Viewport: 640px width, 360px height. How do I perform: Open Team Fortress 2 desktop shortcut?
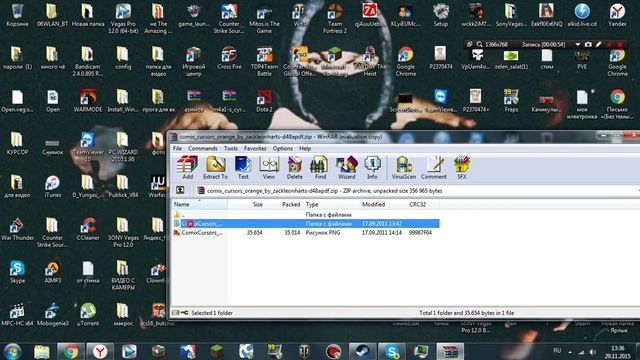335,18
